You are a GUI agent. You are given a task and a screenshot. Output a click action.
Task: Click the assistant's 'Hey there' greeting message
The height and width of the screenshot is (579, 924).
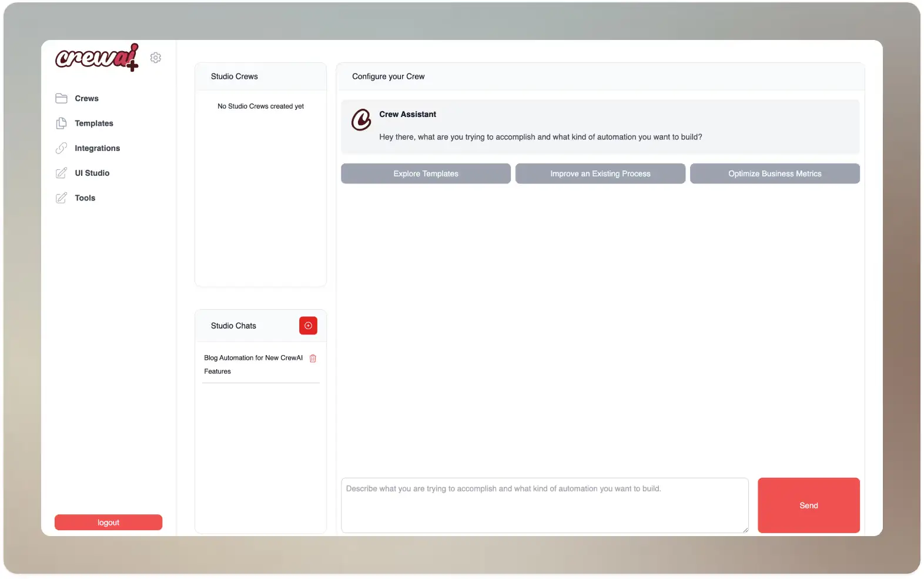(x=541, y=137)
